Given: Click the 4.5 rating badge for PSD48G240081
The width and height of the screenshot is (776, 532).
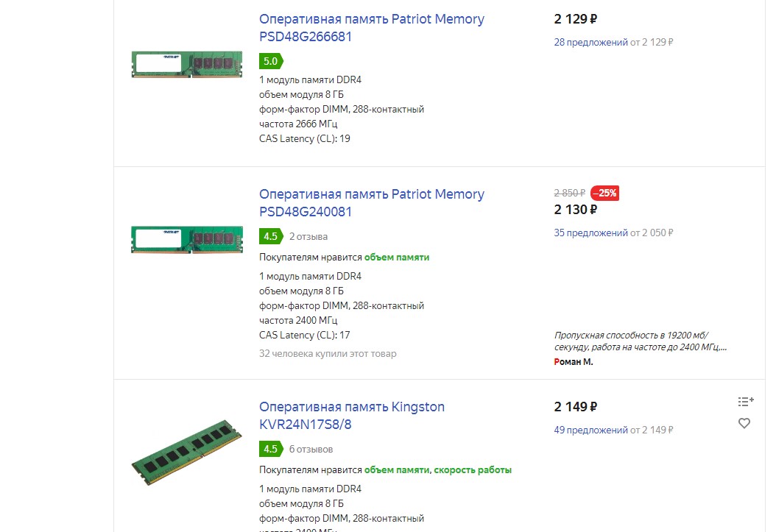Looking at the screenshot, I should click(270, 236).
